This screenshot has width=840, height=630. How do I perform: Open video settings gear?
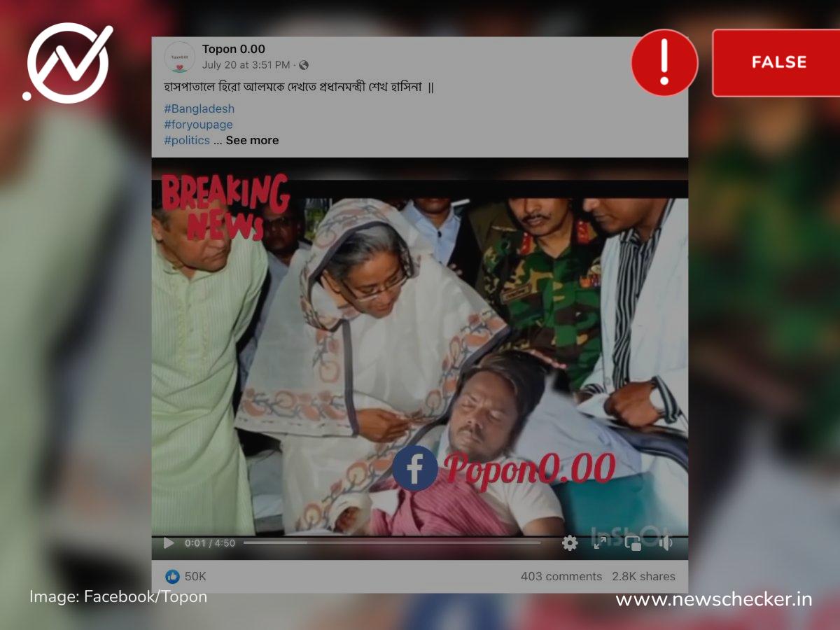point(570,543)
